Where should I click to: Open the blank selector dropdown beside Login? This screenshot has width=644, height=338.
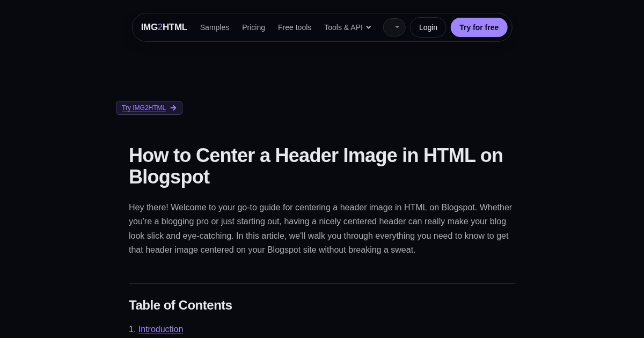tap(394, 27)
